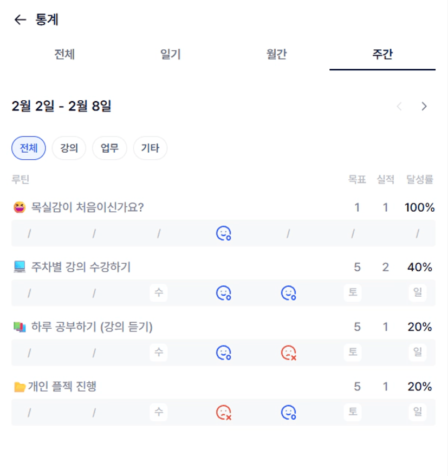This screenshot has width=448, height=476.
Task: Click blue smiley in 목실감이 처음이신가요 row
Action: tap(223, 233)
